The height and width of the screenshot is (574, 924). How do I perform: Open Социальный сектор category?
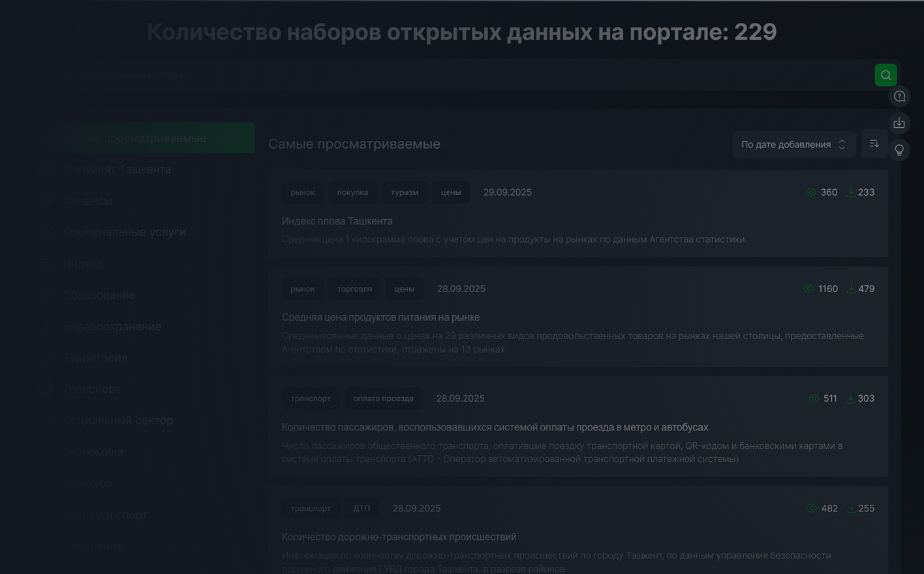(117, 420)
